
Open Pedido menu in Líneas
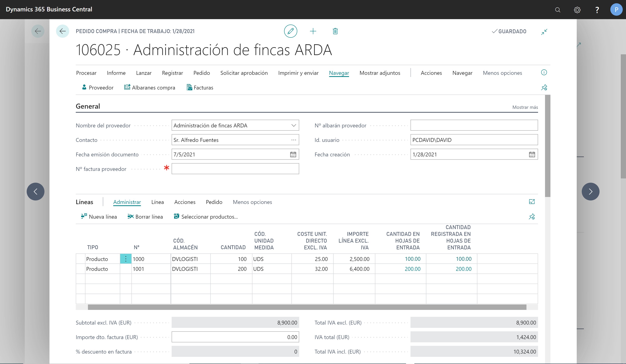coord(214,202)
